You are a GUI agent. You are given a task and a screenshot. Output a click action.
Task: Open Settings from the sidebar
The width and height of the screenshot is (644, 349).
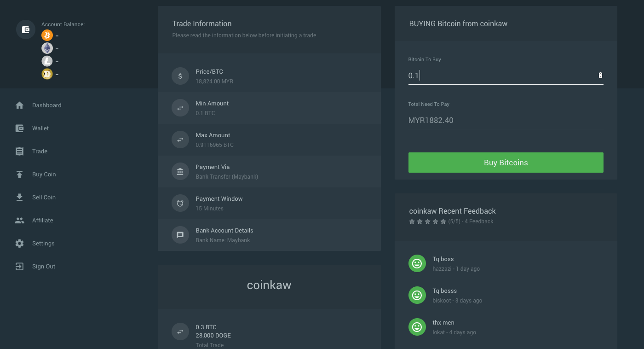pos(43,244)
